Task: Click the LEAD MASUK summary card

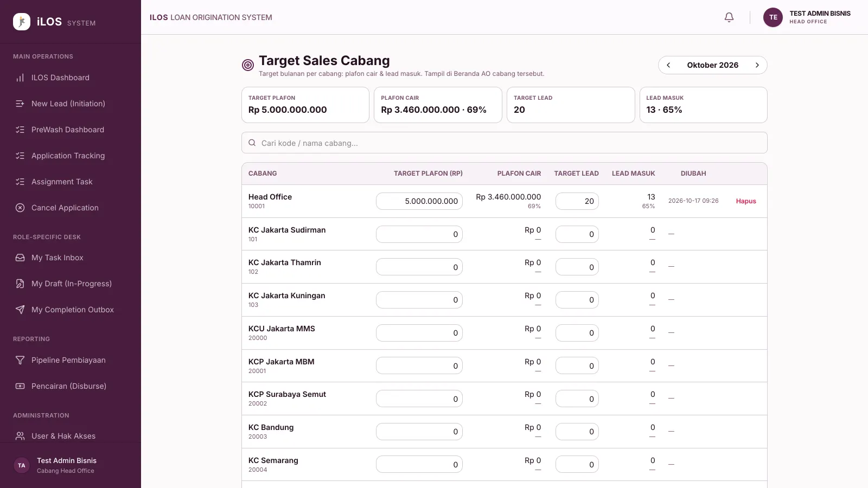Action: (704, 105)
